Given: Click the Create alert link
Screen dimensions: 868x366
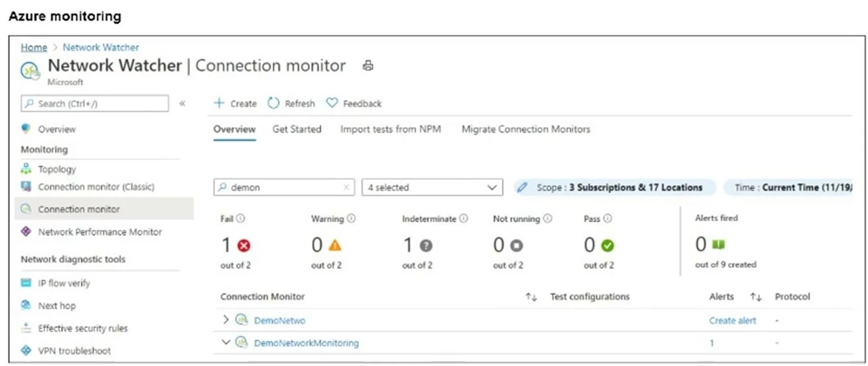Looking at the screenshot, I should click(x=732, y=320).
